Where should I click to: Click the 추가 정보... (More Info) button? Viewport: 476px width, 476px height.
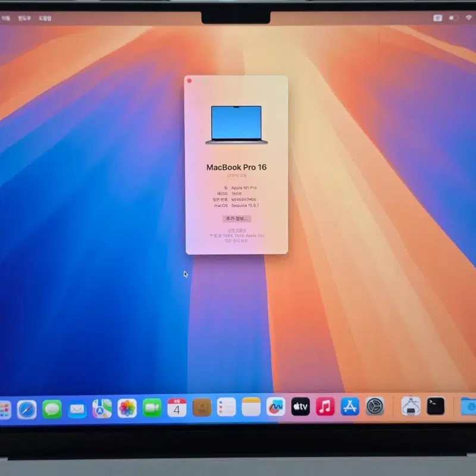click(237, 218)
